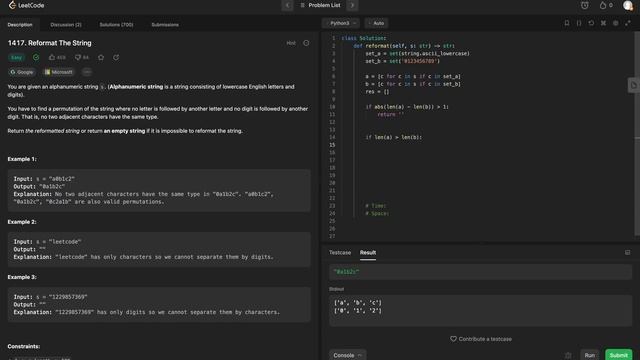
Task: Select the Result tab
Action: point(368,253)
